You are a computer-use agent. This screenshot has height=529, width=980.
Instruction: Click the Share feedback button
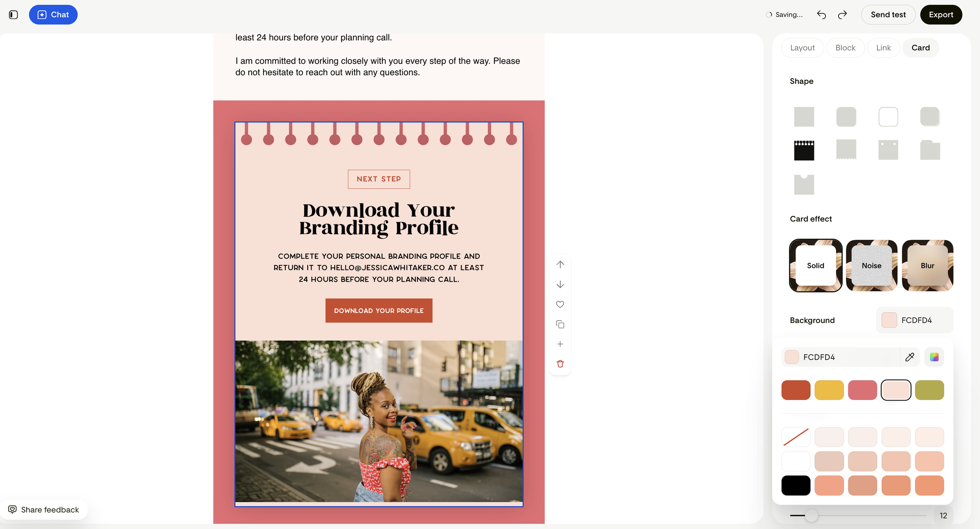click(44, 509)
